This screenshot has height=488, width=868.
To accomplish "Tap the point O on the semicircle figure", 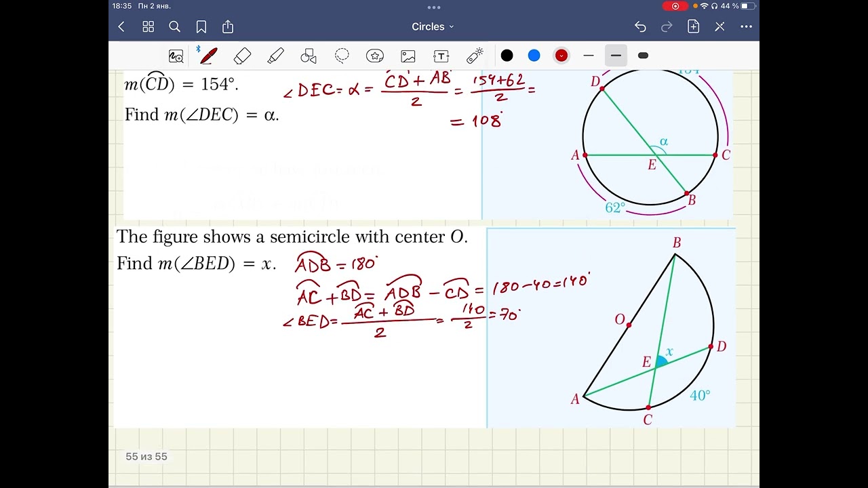I will pyautogui.click(x=628, y=325).
